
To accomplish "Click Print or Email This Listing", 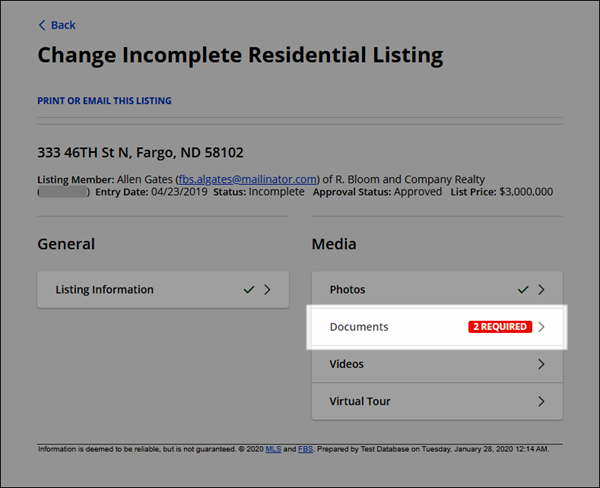I will (104, 101).
